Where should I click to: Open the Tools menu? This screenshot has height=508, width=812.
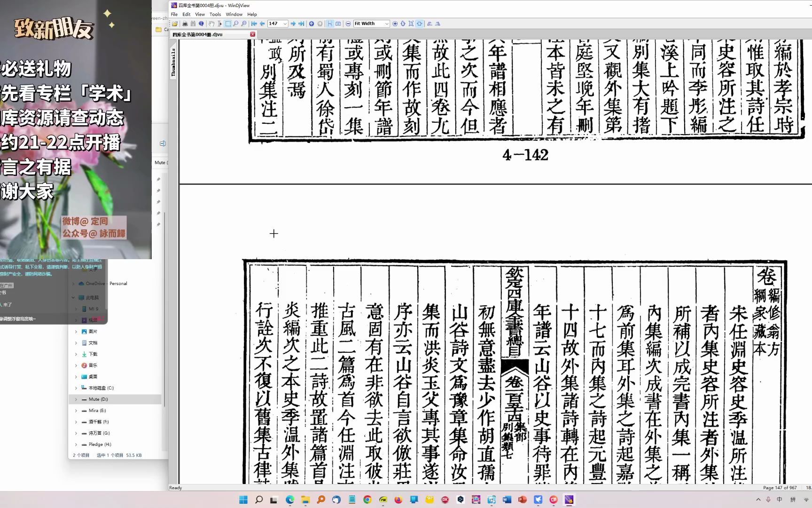(x=215, y=14)
